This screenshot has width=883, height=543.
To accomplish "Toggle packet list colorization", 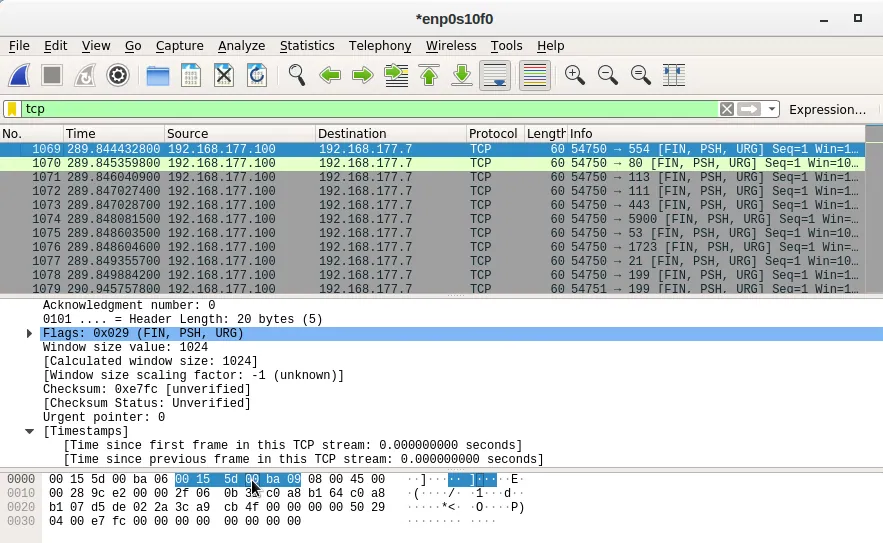I will click(534, 75).
